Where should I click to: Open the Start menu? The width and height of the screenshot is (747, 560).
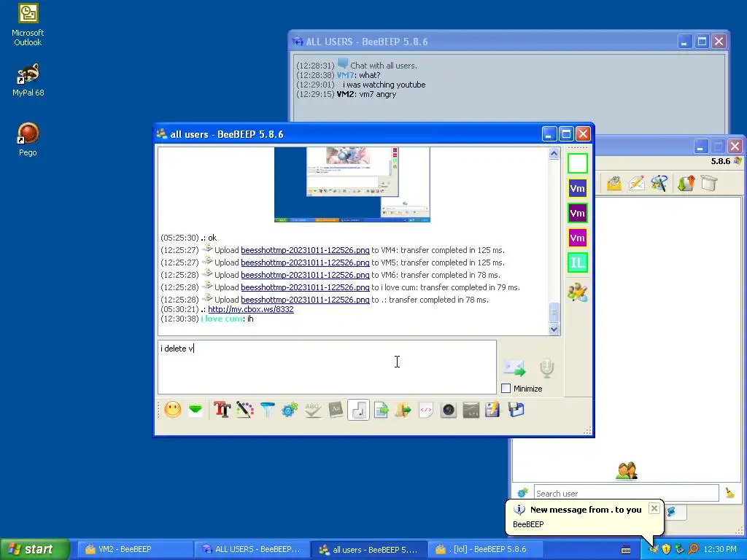35,549
